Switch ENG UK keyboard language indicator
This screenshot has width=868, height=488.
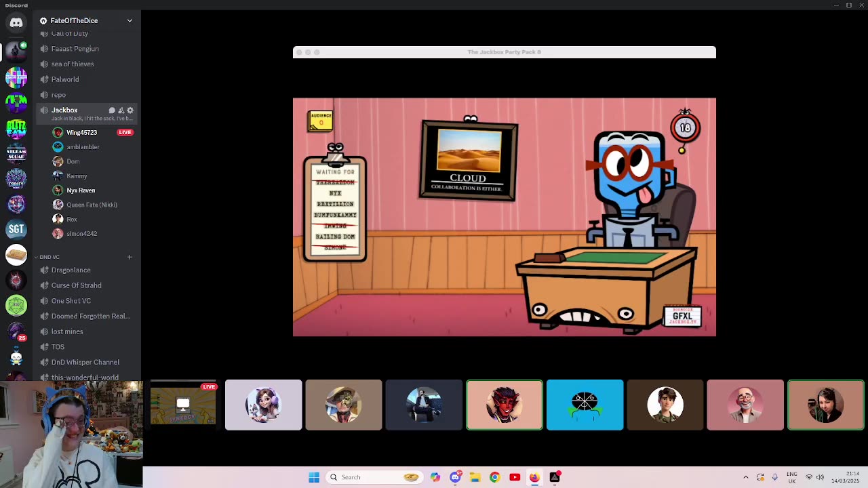[792, 477]
